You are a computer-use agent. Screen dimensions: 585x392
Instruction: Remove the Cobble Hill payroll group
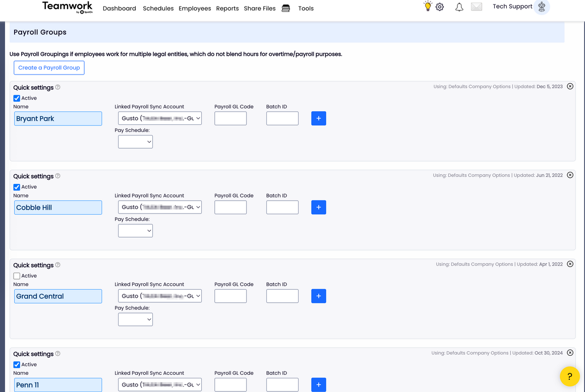click(570, 175)
